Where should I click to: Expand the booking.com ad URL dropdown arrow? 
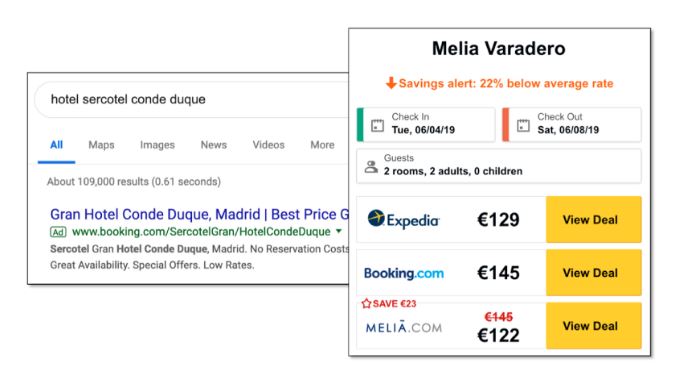pos(339,231)
